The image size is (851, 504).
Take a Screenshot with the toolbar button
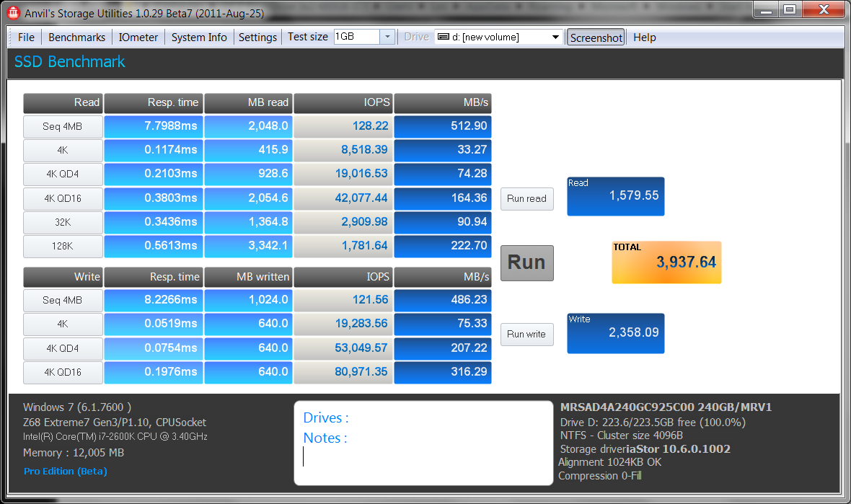596,37
